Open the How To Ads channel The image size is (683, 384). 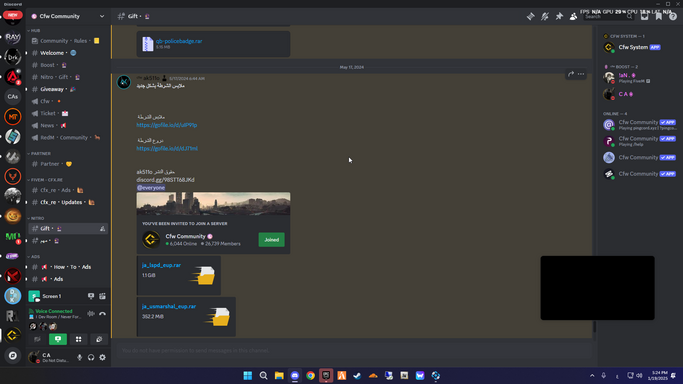(x=68, y=267)
